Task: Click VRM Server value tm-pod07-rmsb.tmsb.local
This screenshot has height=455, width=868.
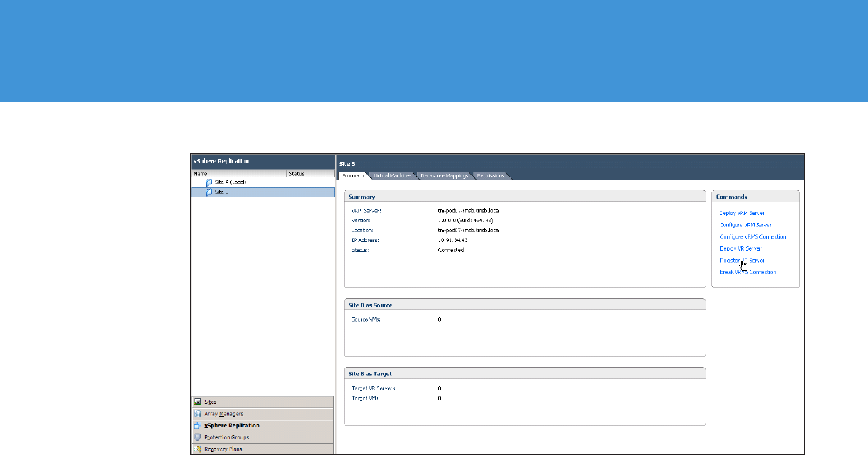Action: pyautogui.click(x=469, y=211)
